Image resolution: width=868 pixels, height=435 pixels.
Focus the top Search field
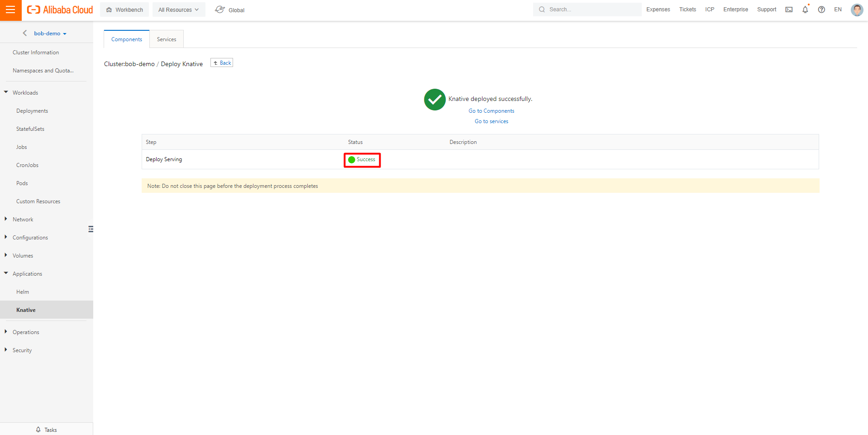(587, 10)
